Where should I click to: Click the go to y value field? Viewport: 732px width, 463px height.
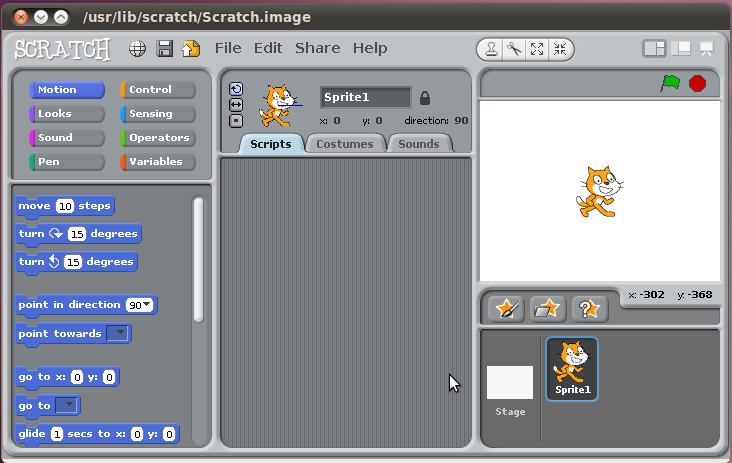pyautogui.click(x=109, y=377)
